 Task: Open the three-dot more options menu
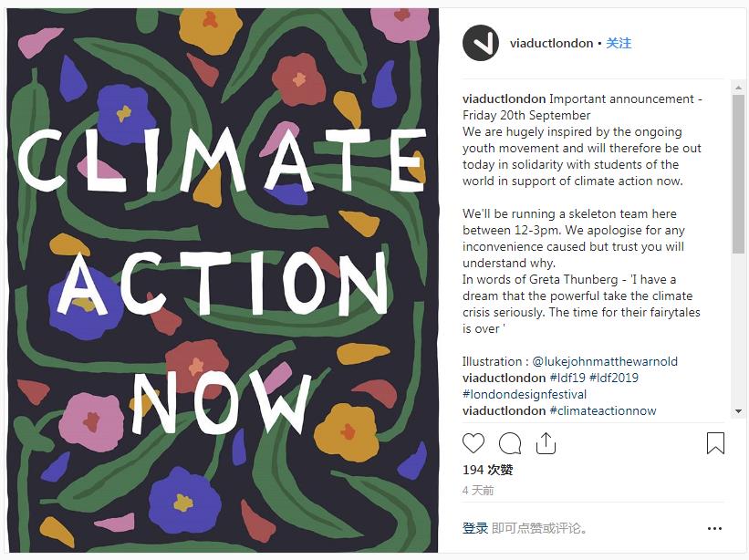[x=714, y=528]
